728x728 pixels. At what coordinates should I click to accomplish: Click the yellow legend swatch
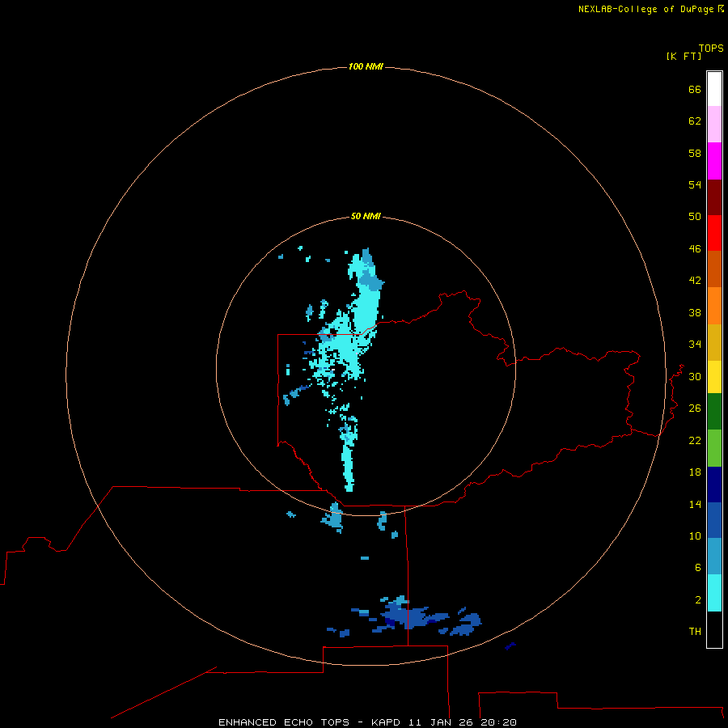tap(714, 377)
